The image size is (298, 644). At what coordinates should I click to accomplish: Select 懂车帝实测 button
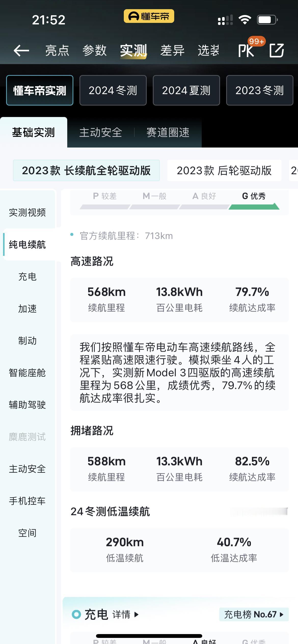click(40, 90)
